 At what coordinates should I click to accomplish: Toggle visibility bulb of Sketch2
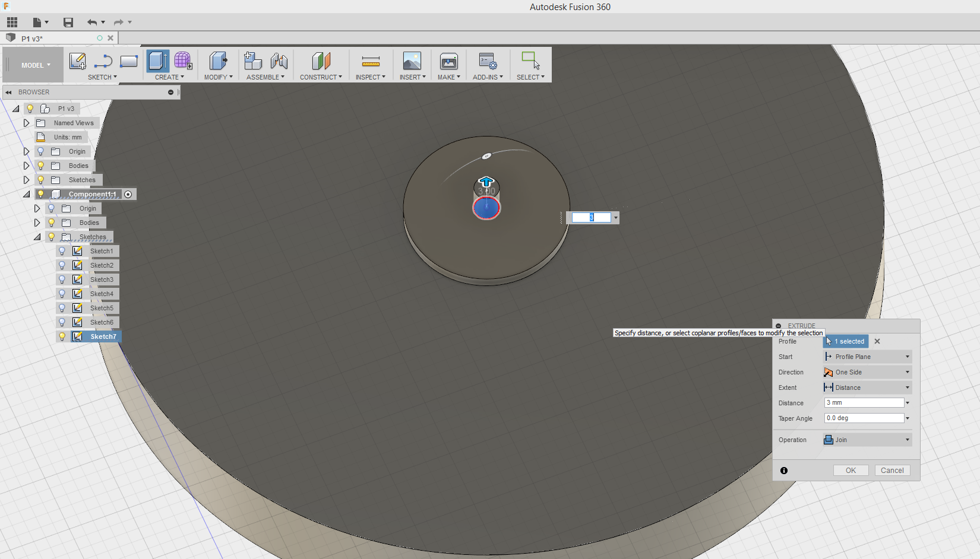click(x=62, y=265)
